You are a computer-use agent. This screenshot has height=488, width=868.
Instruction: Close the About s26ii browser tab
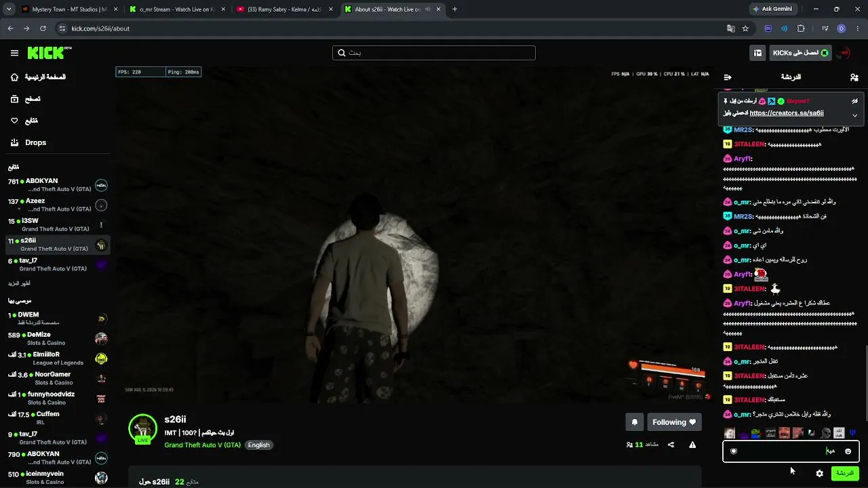pos(438,9)
